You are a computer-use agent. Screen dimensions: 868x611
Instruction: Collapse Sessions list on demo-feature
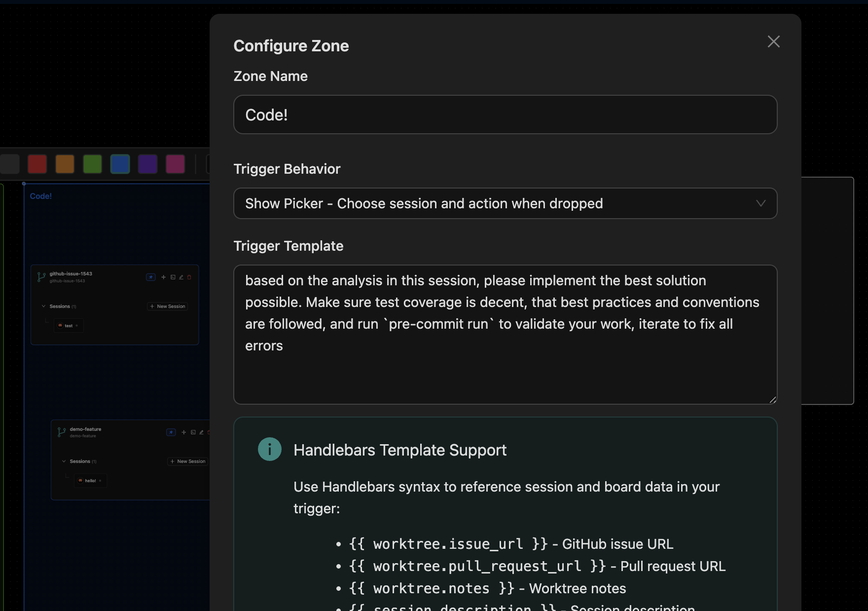tap(64, 461)
